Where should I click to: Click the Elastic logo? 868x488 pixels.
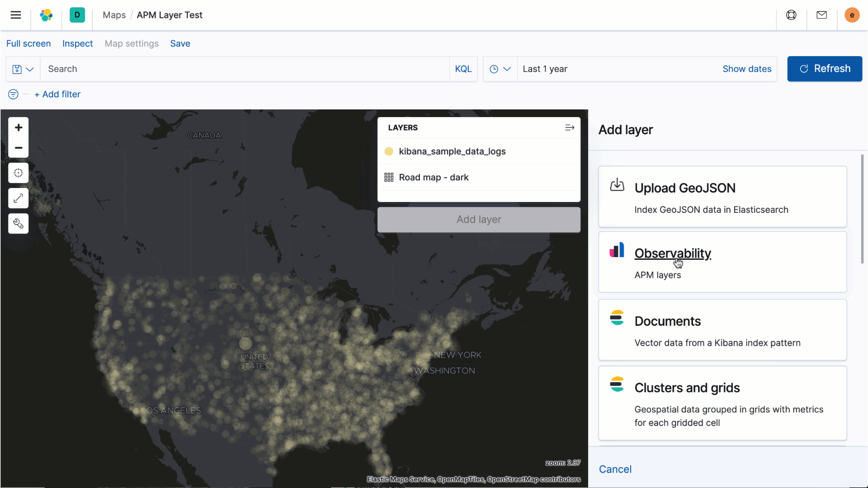[x=46, y=15]
